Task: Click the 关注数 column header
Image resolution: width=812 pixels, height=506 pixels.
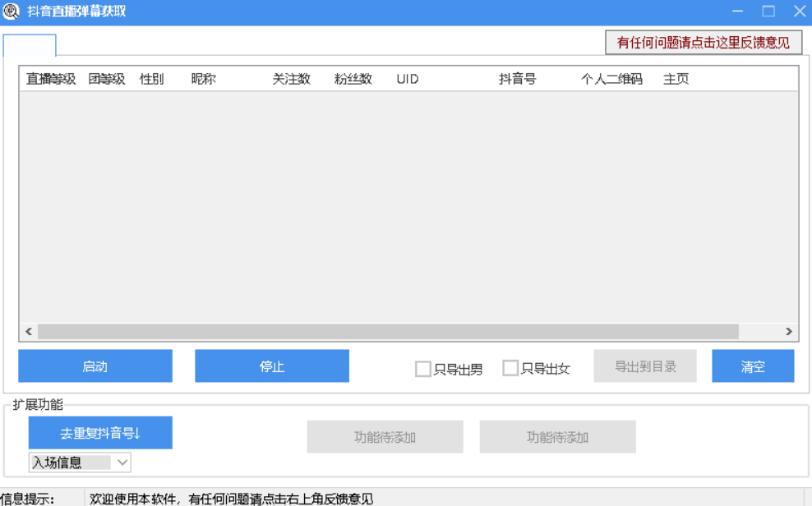Action: pyautogui.click(x=291, y=79)
